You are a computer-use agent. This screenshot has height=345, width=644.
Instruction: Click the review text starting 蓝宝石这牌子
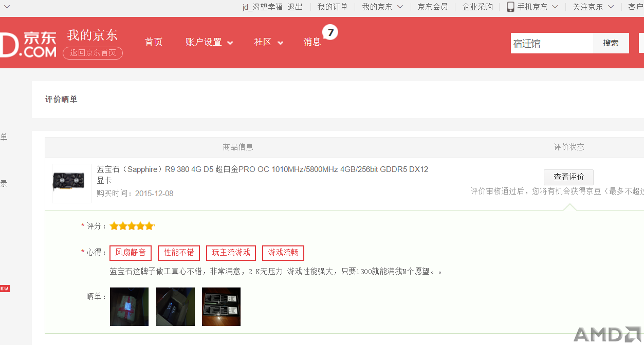(x=276, y=271)
